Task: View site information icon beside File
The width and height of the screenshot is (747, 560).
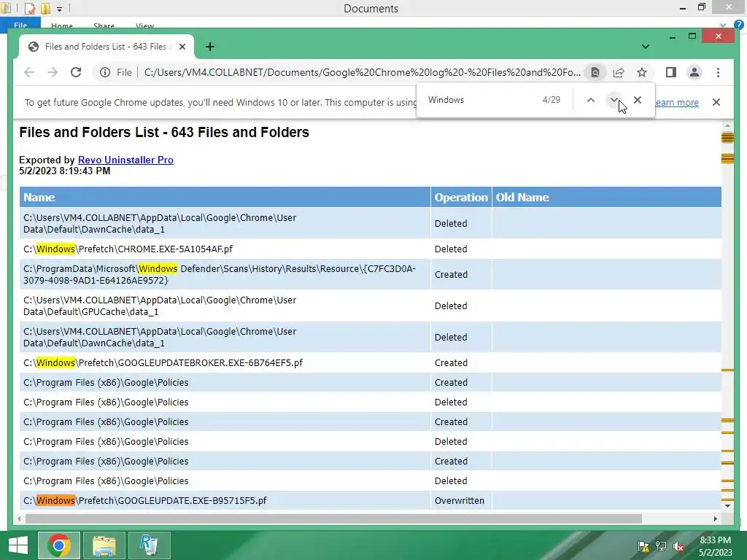Action: 105,72
